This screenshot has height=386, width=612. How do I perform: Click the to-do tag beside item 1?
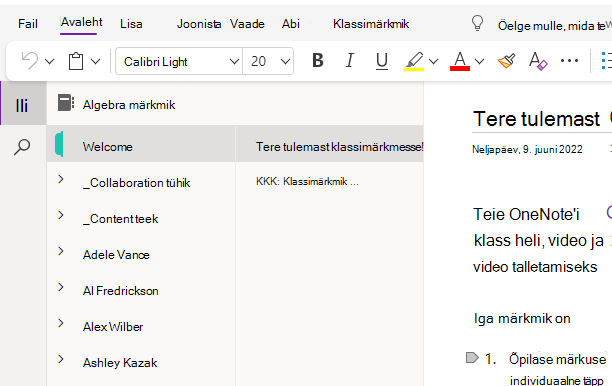(472, 358)
